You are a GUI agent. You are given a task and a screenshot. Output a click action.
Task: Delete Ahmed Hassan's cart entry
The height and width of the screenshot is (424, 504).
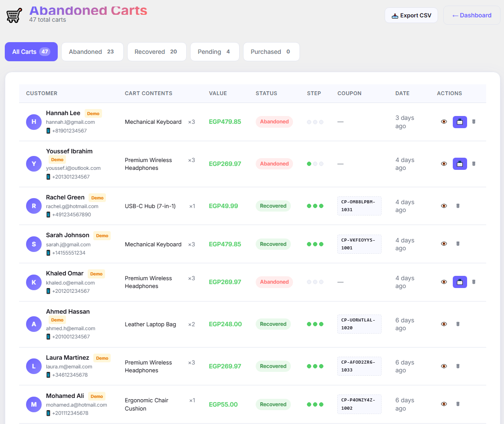(458, 324)
